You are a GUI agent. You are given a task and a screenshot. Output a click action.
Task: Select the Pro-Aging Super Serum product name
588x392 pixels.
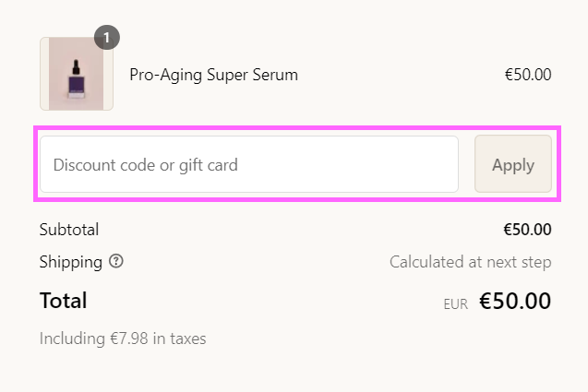pyautogui.click(x=214, y=75)
